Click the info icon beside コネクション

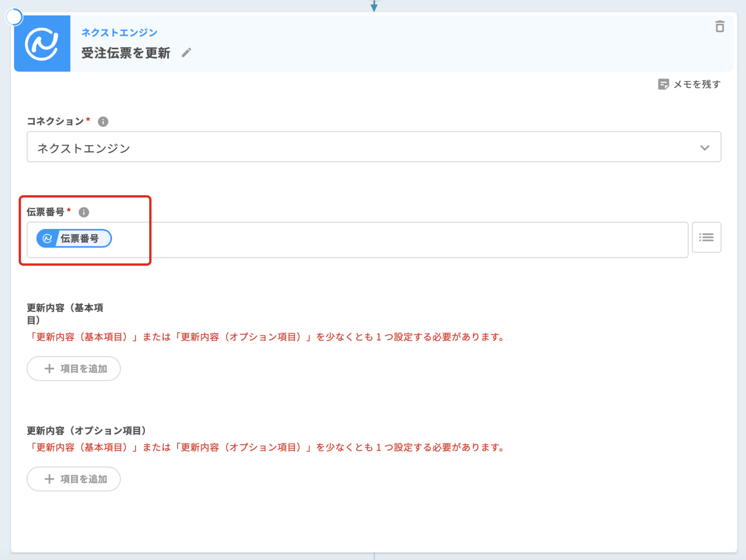click(103, 122)
